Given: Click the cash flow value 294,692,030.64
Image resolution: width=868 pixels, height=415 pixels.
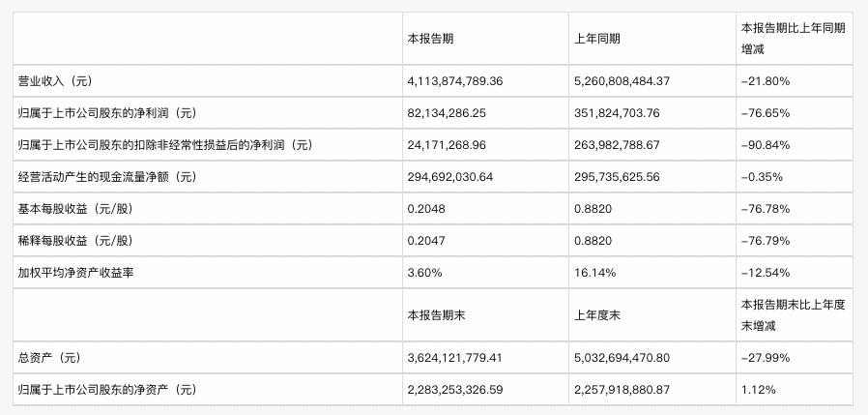Looking at the screenshot, I should click(x=449, y=177).
